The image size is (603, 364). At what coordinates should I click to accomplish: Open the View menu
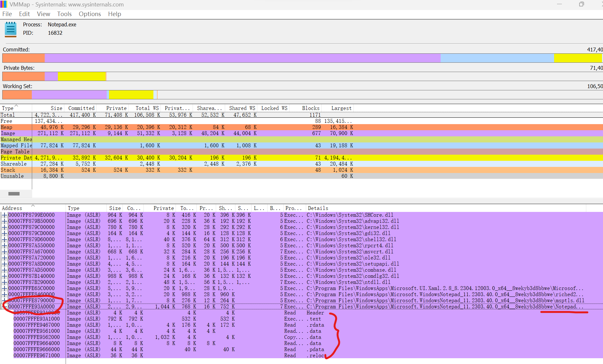(x=43, y=14)
